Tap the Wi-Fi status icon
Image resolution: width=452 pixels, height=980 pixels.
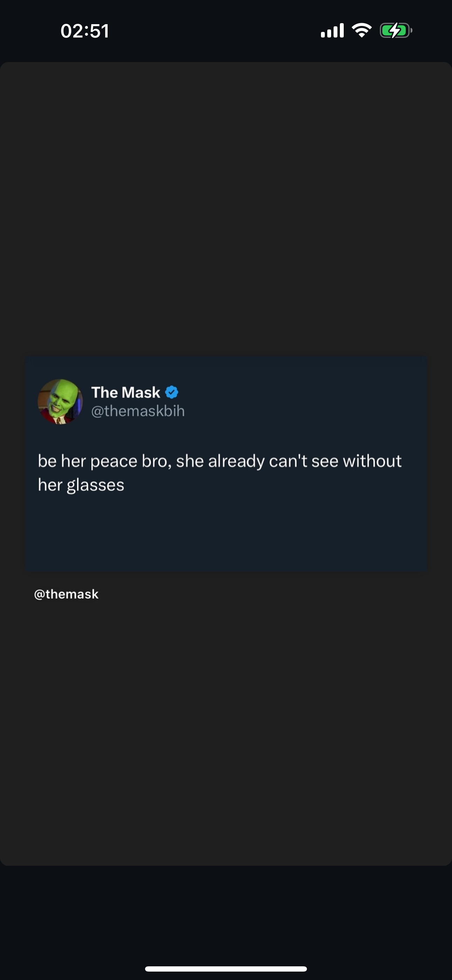[362, 30]
